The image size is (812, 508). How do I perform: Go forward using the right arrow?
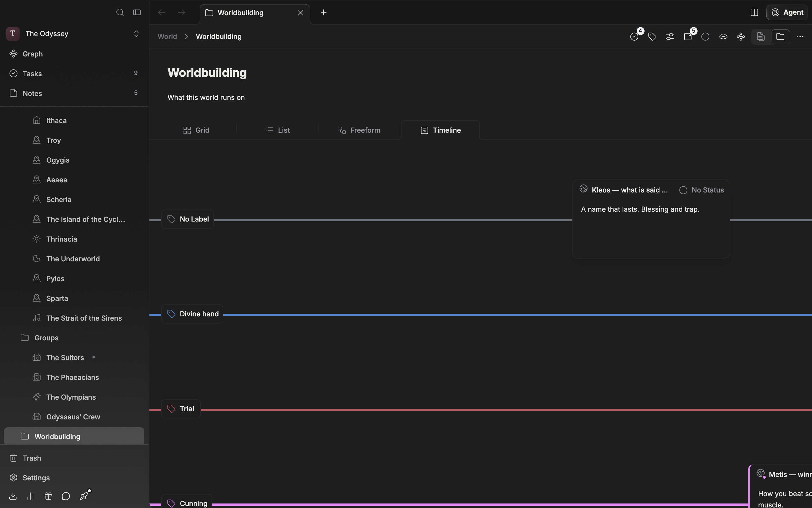pos(182,12)
